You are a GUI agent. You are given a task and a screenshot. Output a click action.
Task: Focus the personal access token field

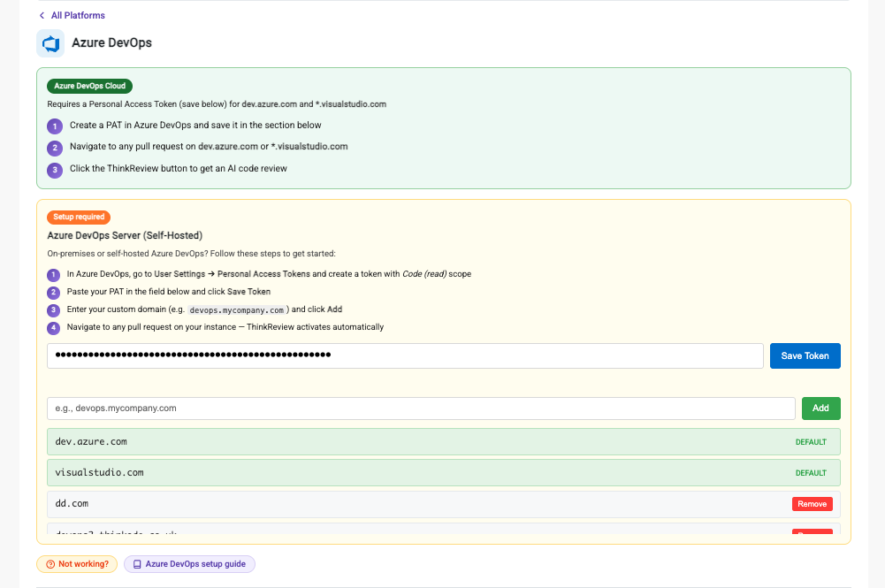tap(405, 355)
